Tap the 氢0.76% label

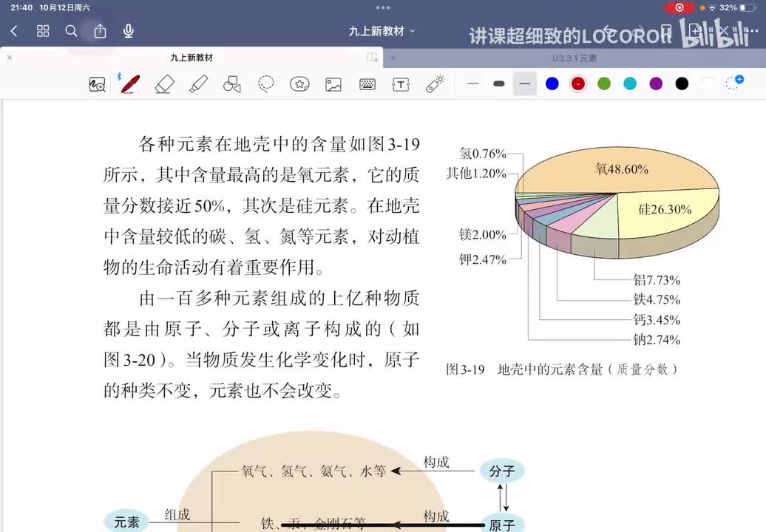(x=483, y=154)
